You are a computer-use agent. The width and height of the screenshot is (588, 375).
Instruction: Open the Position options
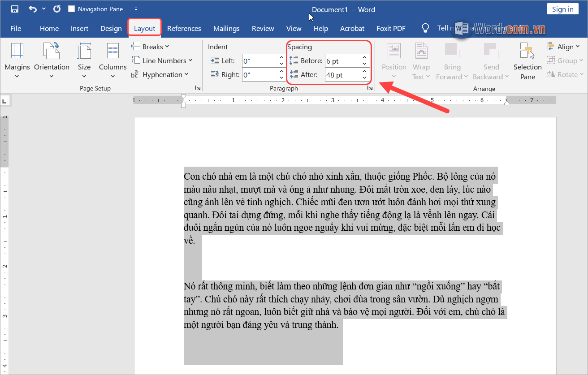click(x=393, y=60)
